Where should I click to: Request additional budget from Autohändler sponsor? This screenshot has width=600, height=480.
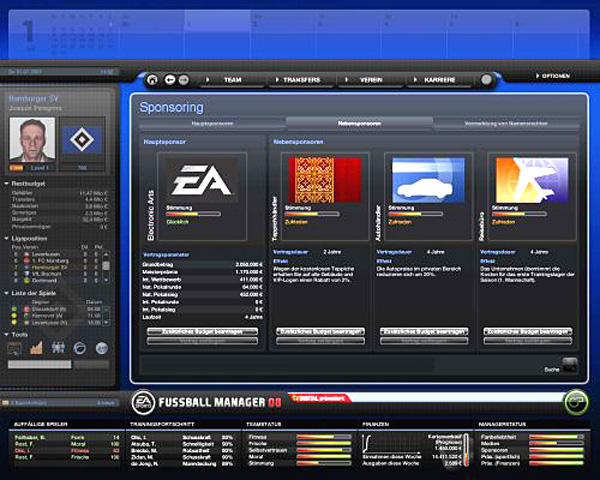[424, 331]
